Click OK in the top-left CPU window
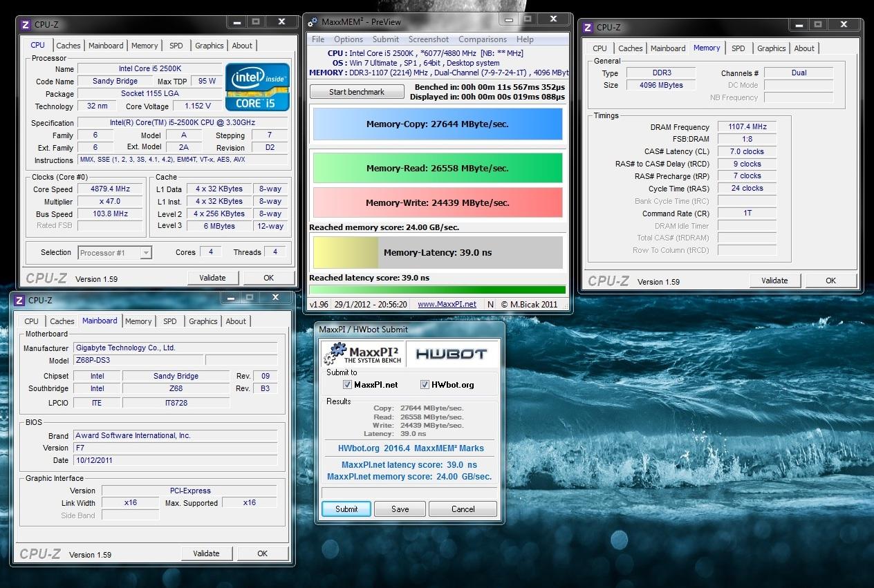This screenshot has height=588, width=874. click(x=269, y=278)
